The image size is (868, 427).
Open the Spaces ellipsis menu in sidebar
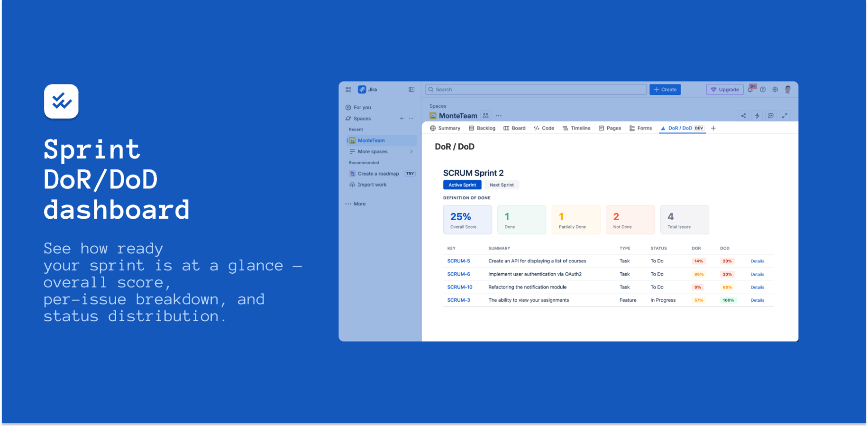411,119
